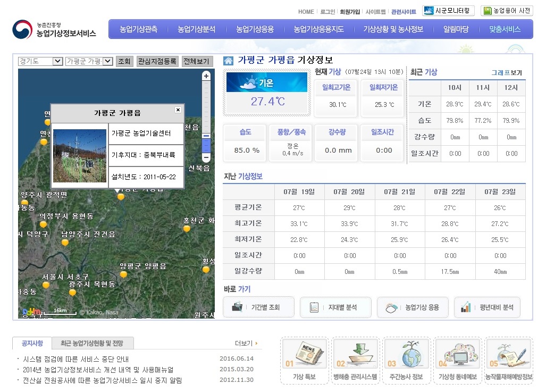Click the 습도 85.0 % box

coord(245,143)
